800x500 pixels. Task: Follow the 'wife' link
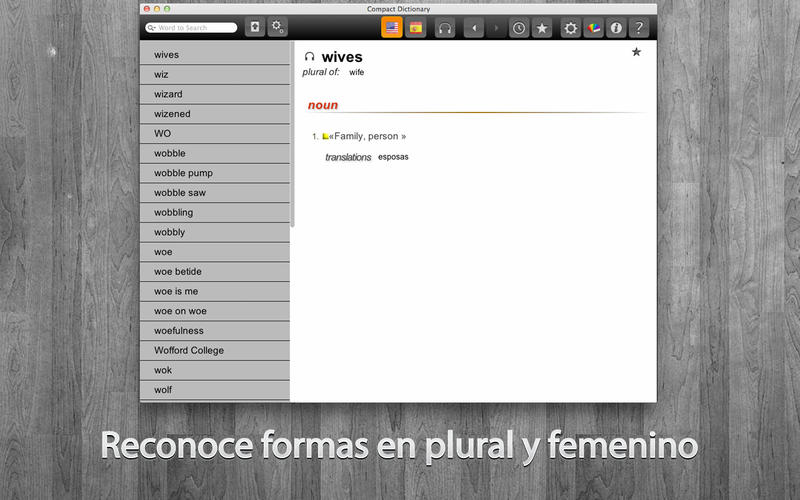tap(357, 72)
